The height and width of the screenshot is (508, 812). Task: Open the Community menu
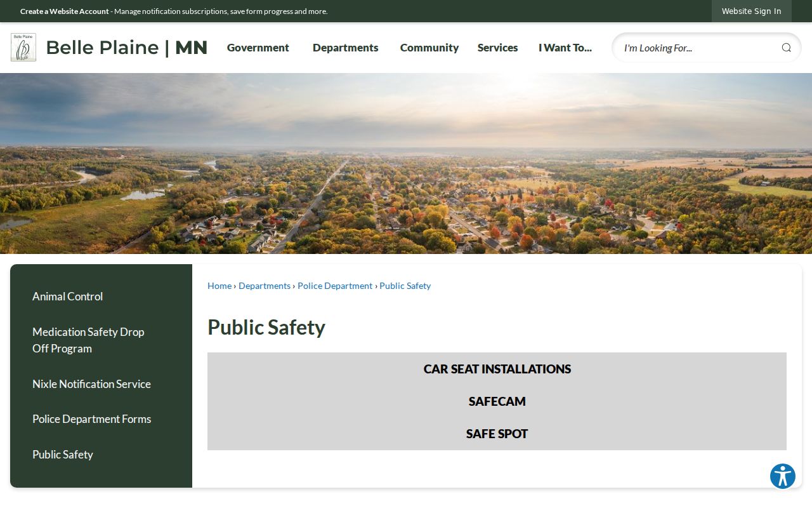[x=429, y=48]
